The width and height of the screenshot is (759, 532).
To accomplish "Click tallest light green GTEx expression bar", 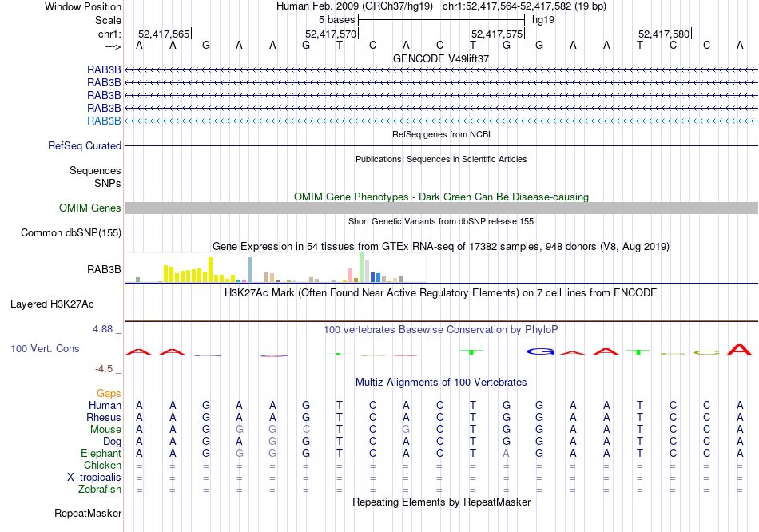I will click(362, 268).
